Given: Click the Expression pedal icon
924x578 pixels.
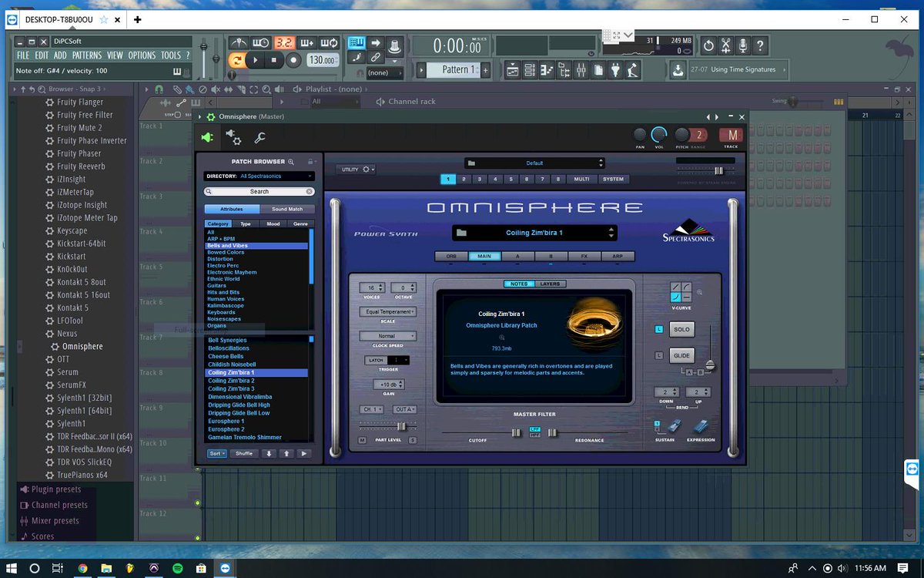Looking at the screenshot, I should coord(701,426).
